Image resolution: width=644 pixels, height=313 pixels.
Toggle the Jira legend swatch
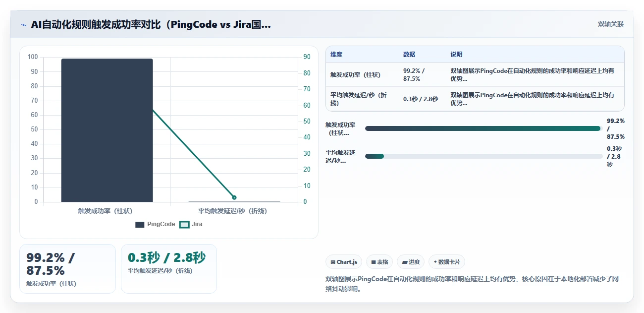[184, 224]
